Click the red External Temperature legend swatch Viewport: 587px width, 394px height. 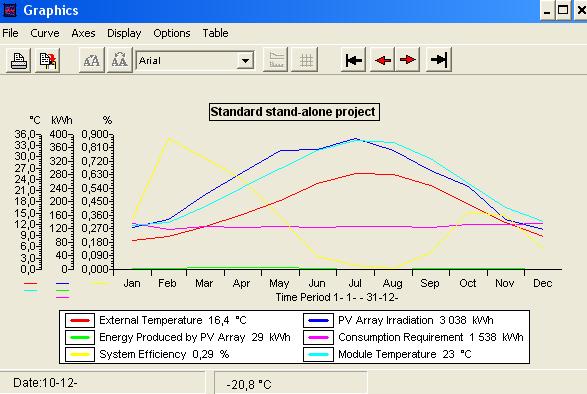pyautogui.click(x=80, y=321)
